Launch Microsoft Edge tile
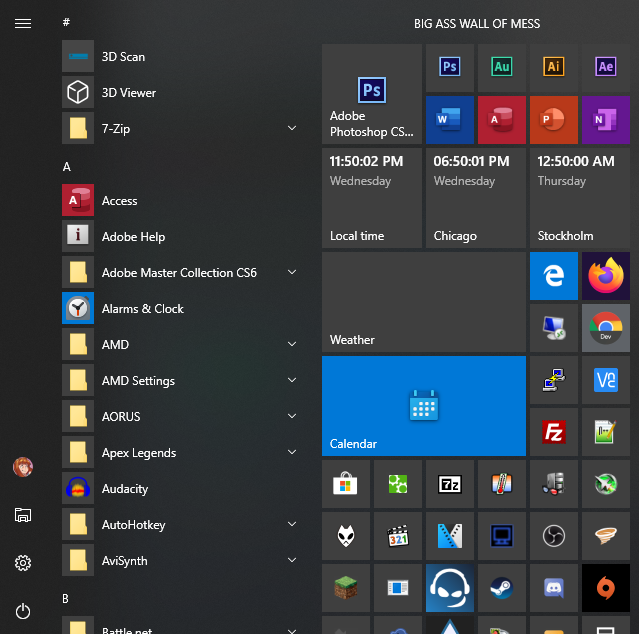This screenshot has width=639, height=634. [x=554, y=276]
